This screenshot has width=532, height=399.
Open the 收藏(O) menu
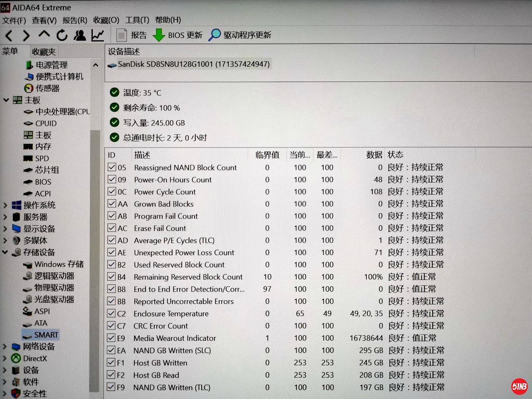click(106, 20)
